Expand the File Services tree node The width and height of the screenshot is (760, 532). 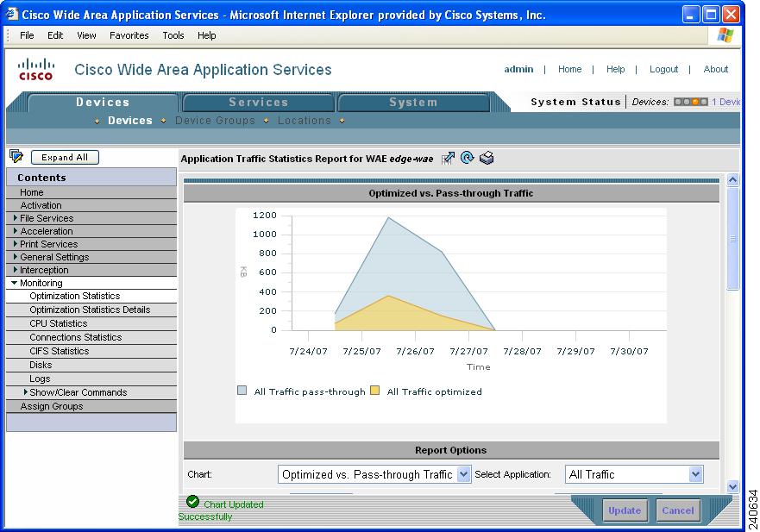[15, 218]
